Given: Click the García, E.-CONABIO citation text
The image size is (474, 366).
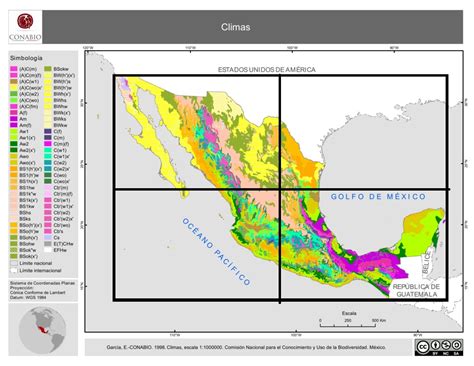Looking at the screenshot, I should click(x=246, y=347).
